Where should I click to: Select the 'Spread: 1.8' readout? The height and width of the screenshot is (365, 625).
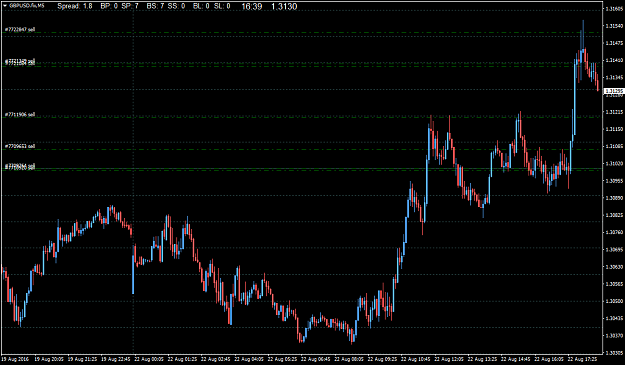pos(75,6)
